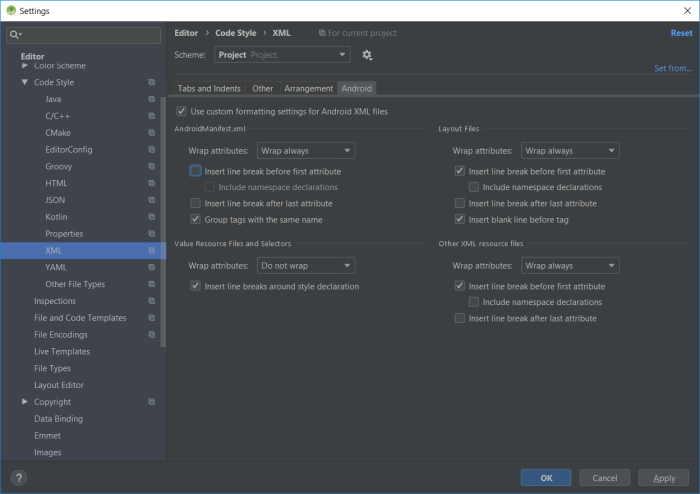Check Other XML Include namespace declarations
The image size is (700, 494).
(474, 302)
